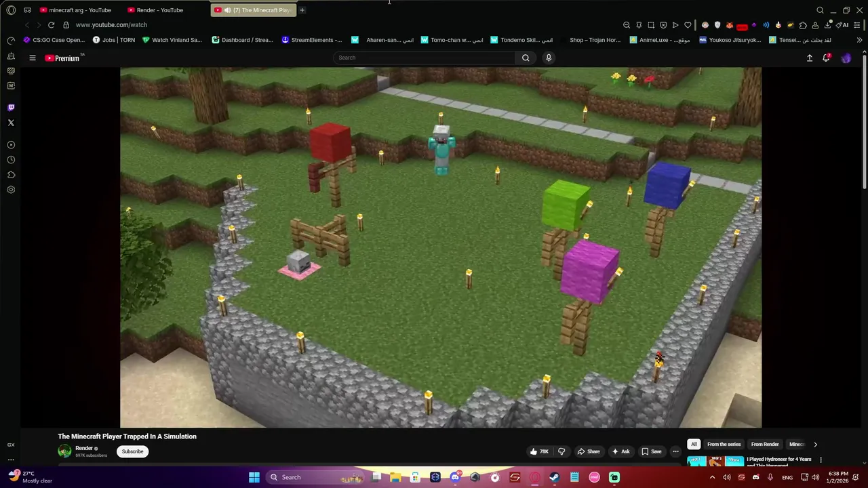This screenshot has width=868, height=488.
Task: Open Twitch in the Opera sidebar
Action: coord(11,107)
